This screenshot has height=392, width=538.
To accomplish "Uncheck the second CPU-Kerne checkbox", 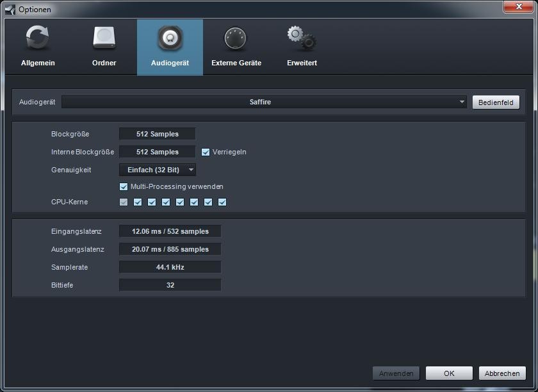I will coord(138,202).
